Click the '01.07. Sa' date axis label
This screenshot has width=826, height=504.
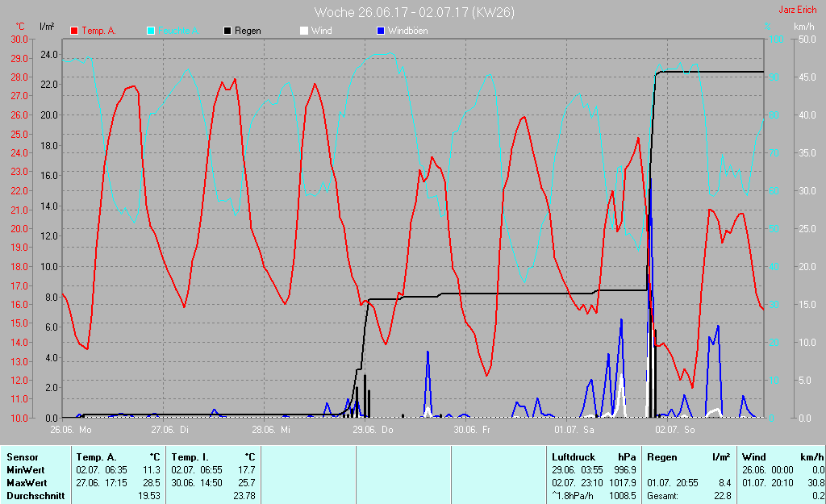tap(574, 430)
